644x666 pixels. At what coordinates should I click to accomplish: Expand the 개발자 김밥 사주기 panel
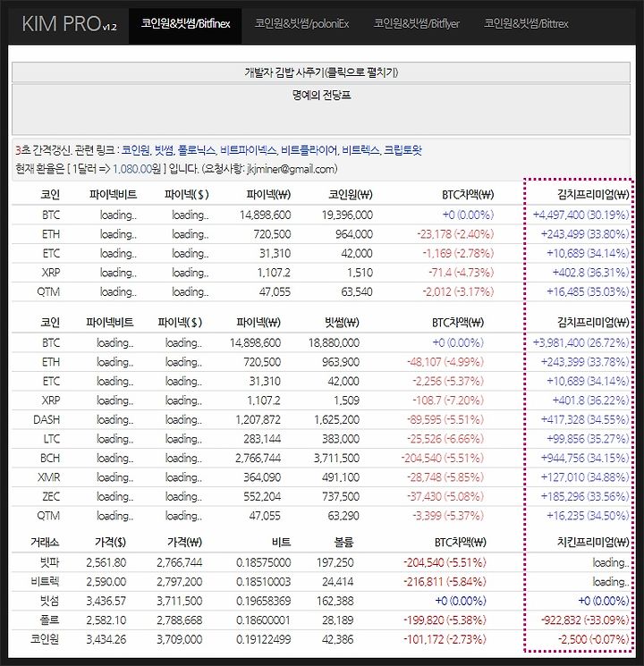[321, 72]
